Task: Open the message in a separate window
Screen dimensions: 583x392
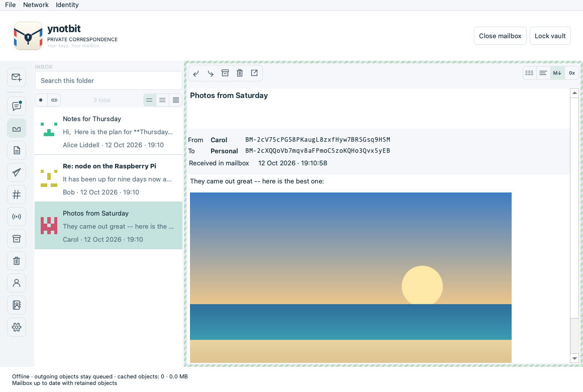Action: point(254,73)
